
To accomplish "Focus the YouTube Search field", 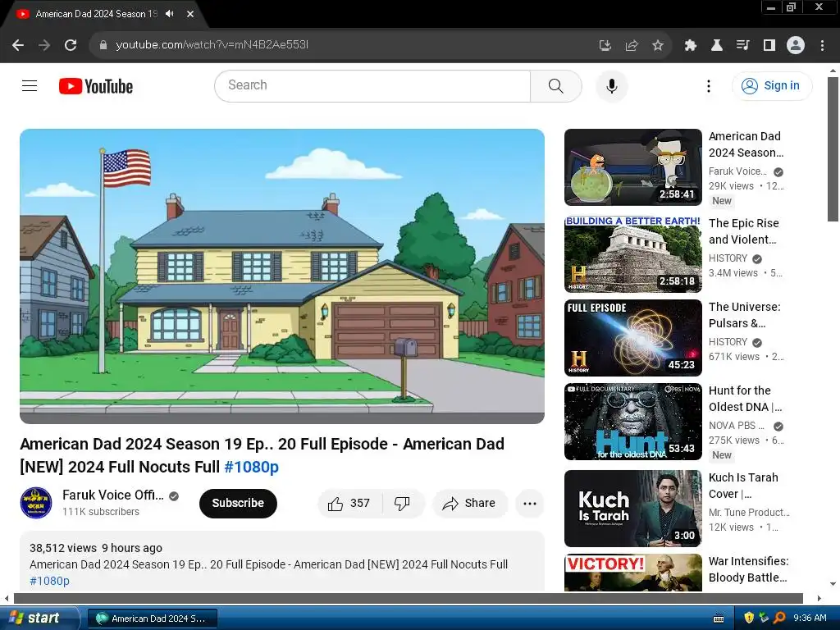I will (x=372, y=85).
